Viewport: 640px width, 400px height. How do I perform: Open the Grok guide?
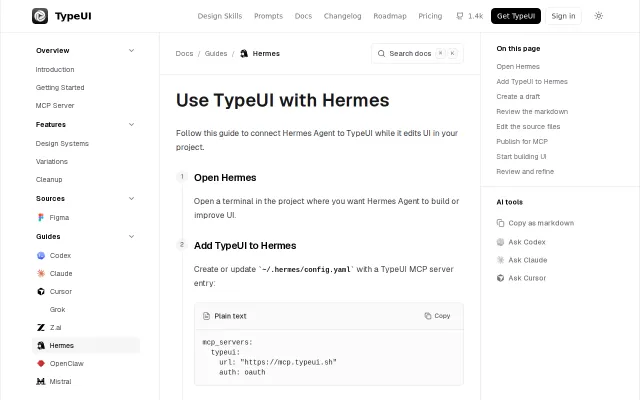(57, 309)
